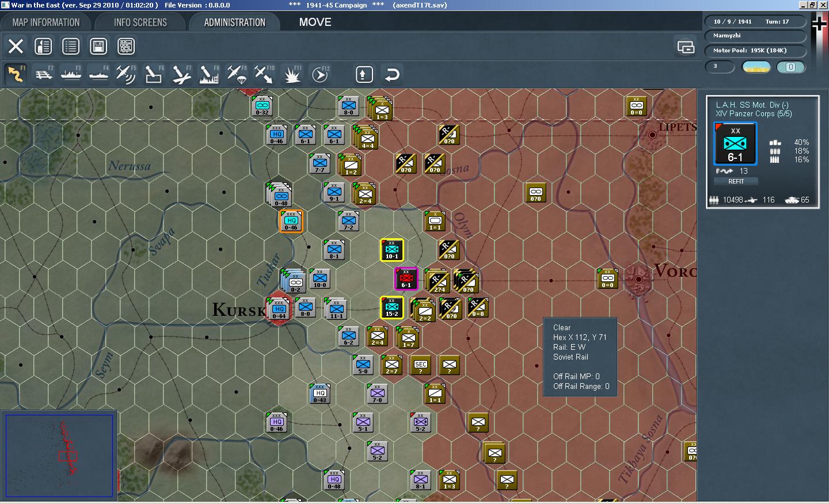Screen dimensions: 829x504
Task: Click the weather indicator pill
Action: tap(756, 67)
